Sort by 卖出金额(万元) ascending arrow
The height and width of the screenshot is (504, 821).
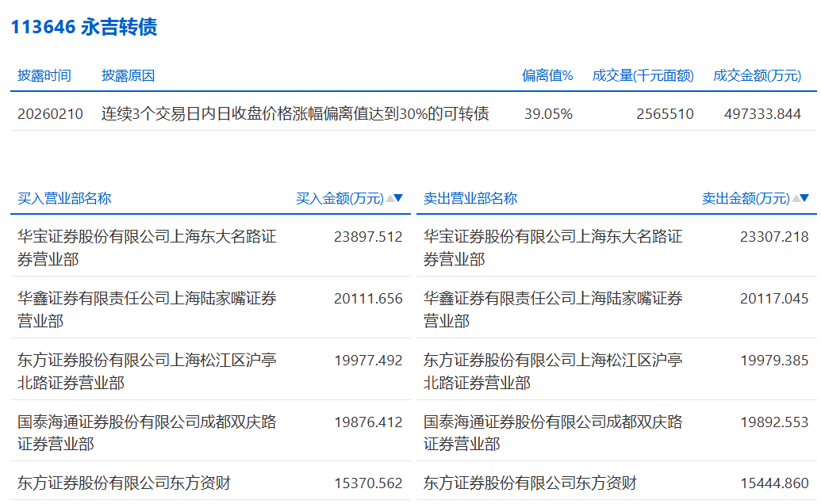(x=796, y=198)
